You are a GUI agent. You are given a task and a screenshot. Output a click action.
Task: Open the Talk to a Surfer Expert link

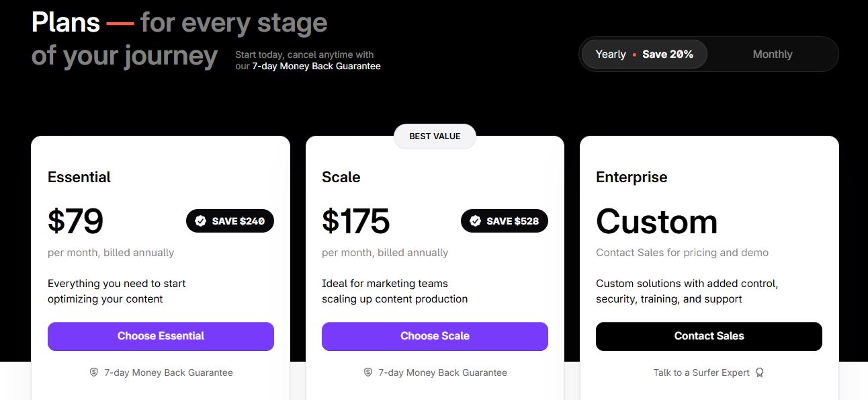tap(701, 372)
